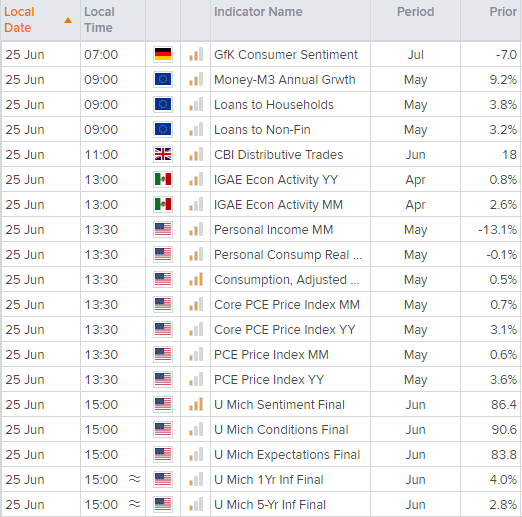Select prior value 2.8% for U Mich 5-Yr Inf
522x517 pixels.
coord(503,505)
